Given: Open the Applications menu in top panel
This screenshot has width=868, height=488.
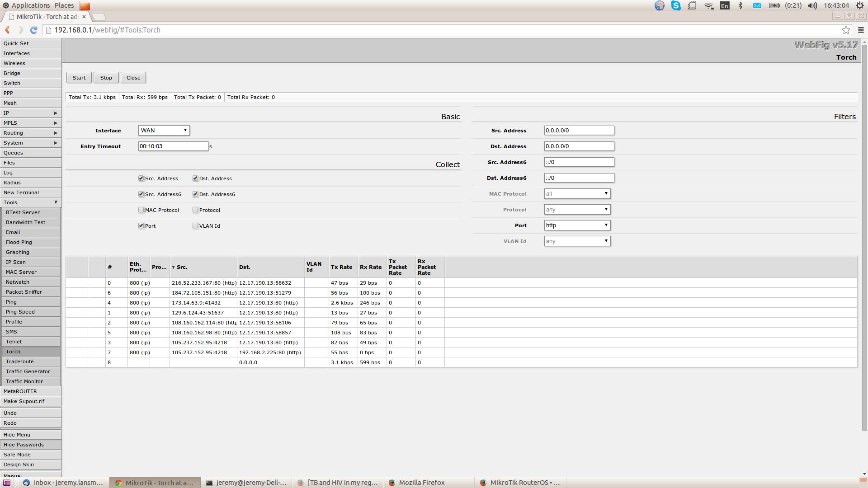Looking at the screenshot, I should point(31,5).
